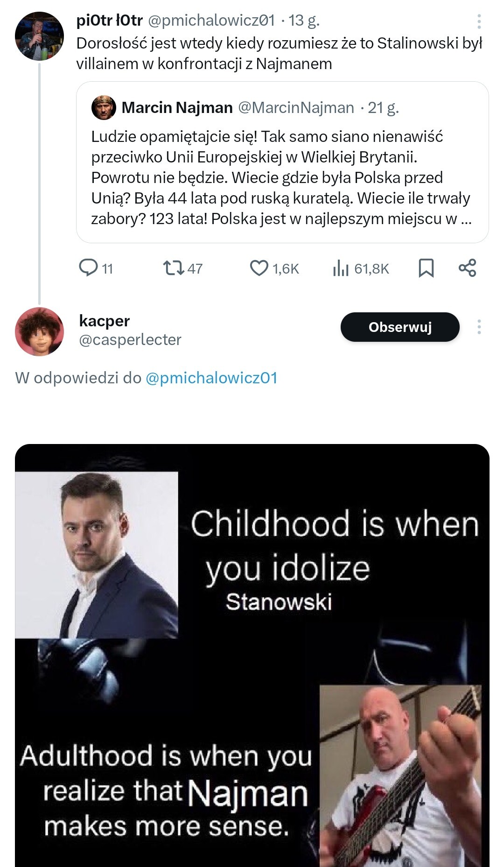The width and height of the screenshot is (504, 867).
Task: Open the @pmichalowicz01 mention link
Action: coord(211,378)
